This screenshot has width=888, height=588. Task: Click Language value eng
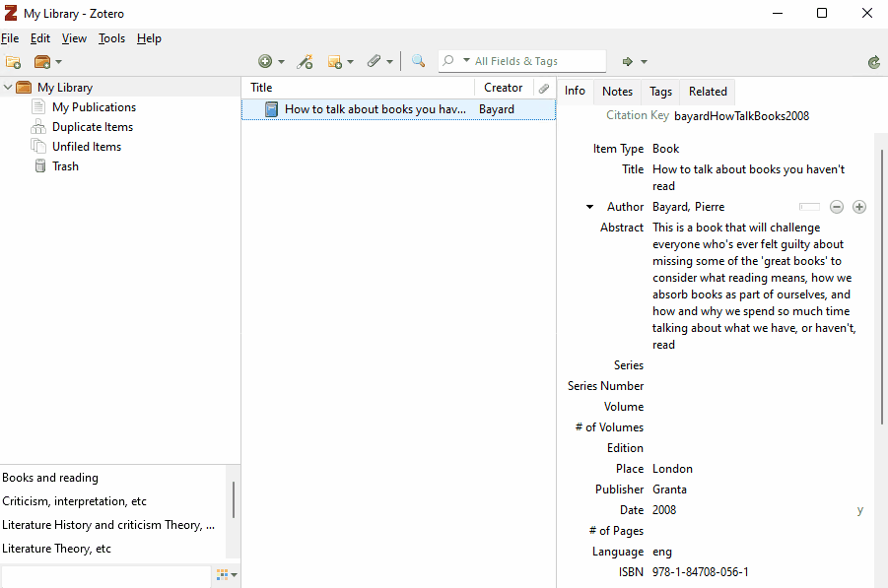click(x=662, y=552)
